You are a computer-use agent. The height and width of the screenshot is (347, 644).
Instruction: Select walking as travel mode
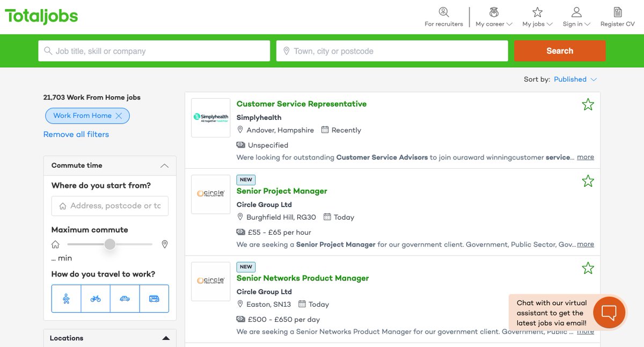point(66,299)
